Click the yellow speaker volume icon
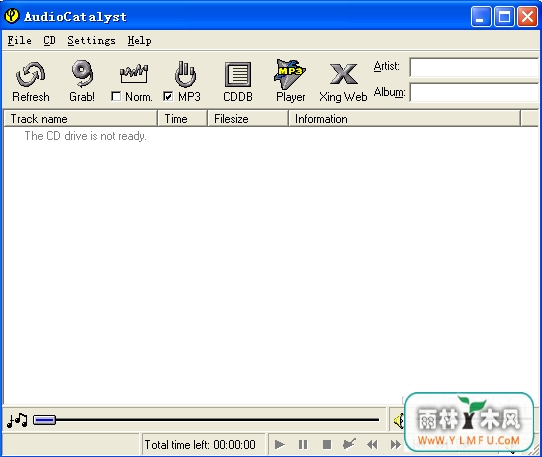Image resolution: width=542 pixels, height=457 pixels. pyautogui.click(x=399, y=420)
